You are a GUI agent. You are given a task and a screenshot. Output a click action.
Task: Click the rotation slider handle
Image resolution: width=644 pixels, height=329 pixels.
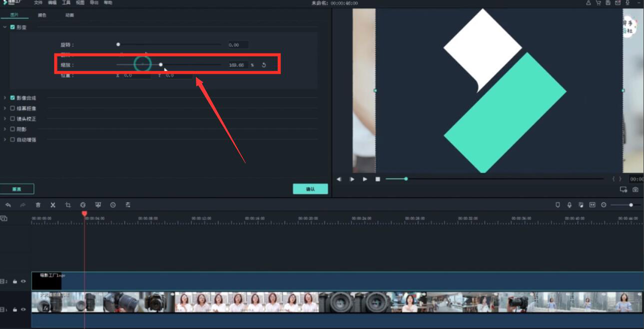(118, 44)
